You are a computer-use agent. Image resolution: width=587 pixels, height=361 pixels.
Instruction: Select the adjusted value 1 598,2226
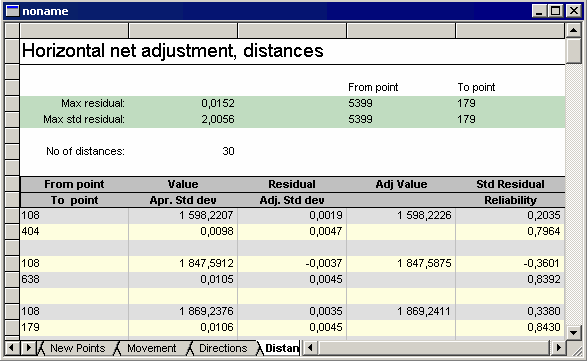(x=401, y=215)
